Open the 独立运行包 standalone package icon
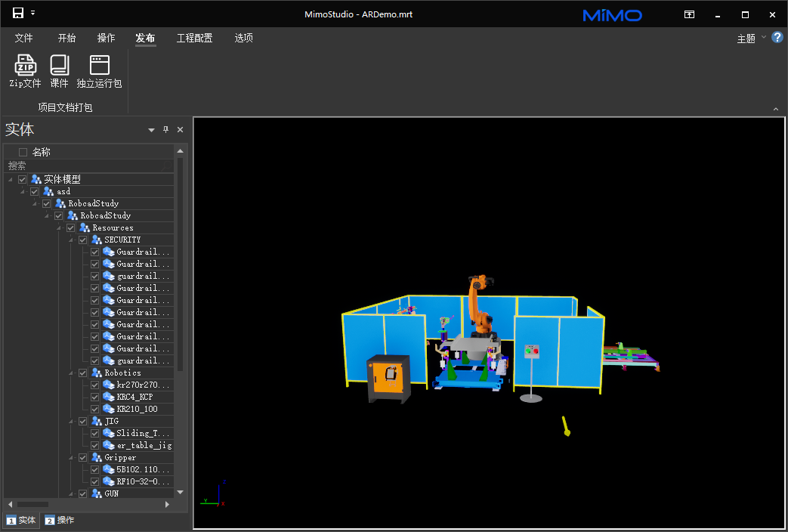 (99, 66)
